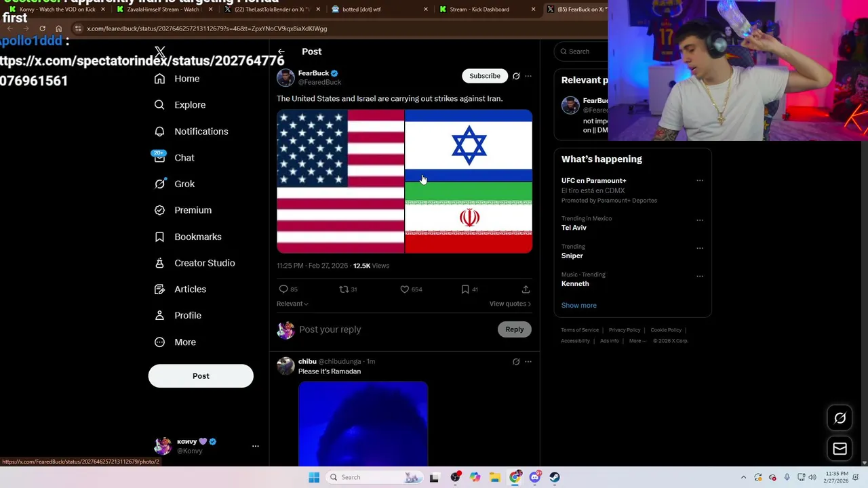Screen dimensions: 868x488
Task: Click the large Post button in the sidebar
Action: 201,376
